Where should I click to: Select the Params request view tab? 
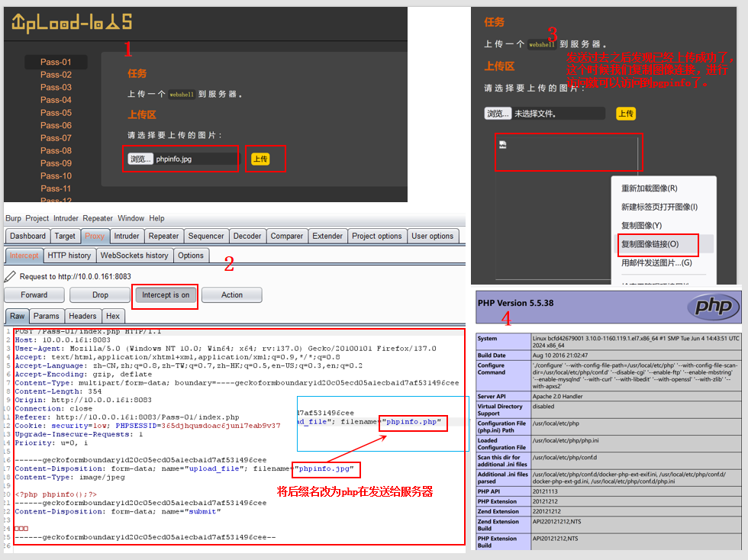click(47, 316)
